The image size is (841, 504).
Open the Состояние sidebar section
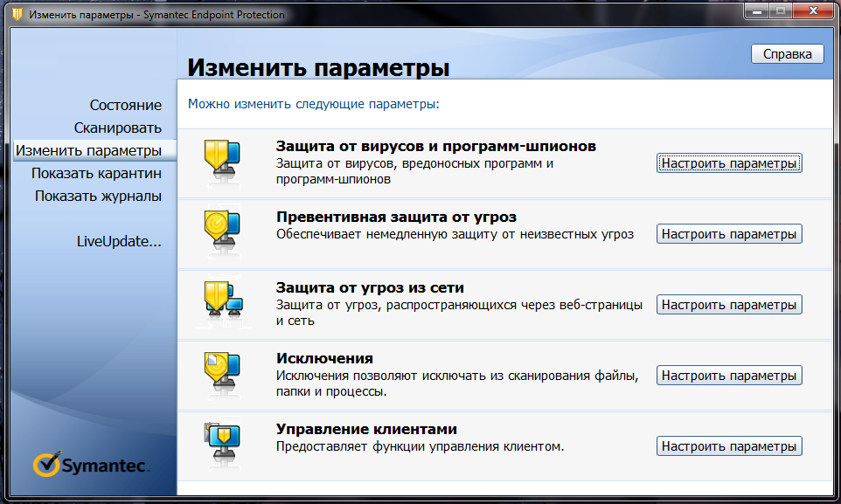pyautogui.click(x=125, y=105)
